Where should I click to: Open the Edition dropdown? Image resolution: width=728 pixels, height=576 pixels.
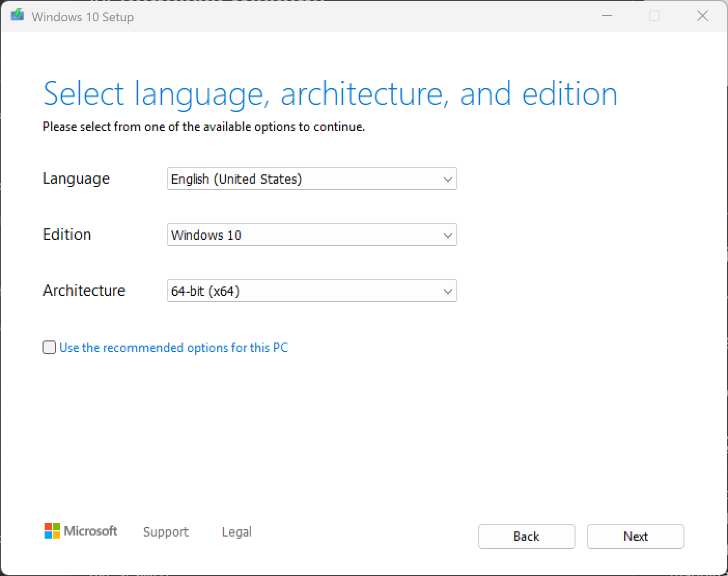point(312,235)
